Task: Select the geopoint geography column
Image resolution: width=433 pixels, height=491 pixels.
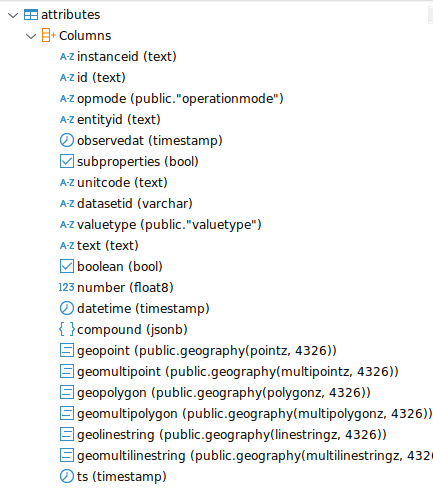Action: 207,351
